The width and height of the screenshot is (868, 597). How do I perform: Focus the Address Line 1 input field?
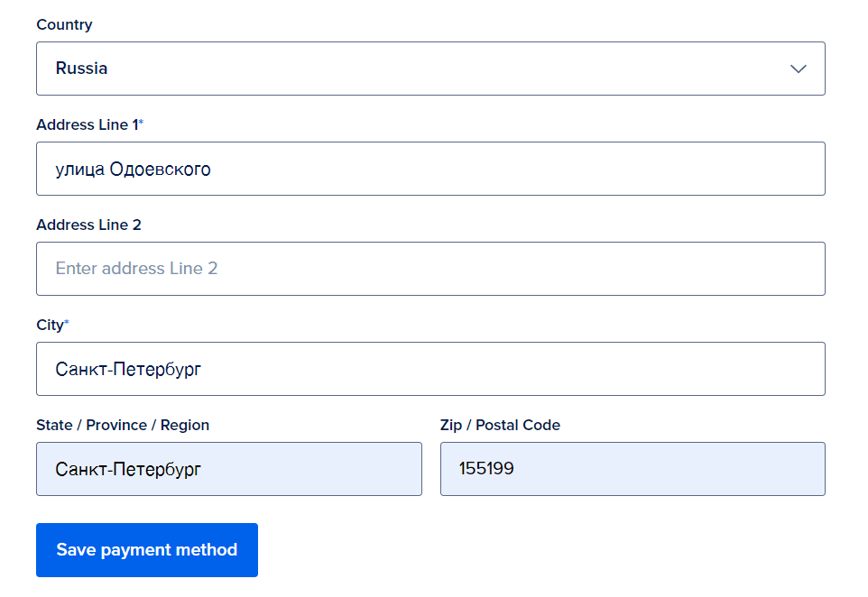tap(430, 169)
